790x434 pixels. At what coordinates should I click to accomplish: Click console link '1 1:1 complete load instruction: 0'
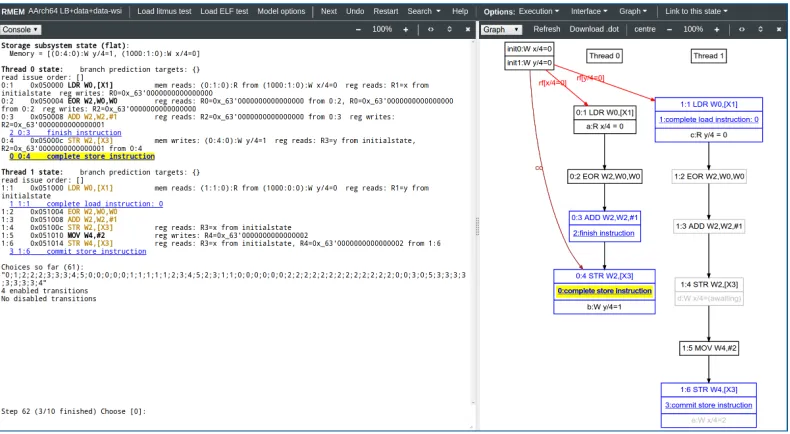click(x=86, y=204)
